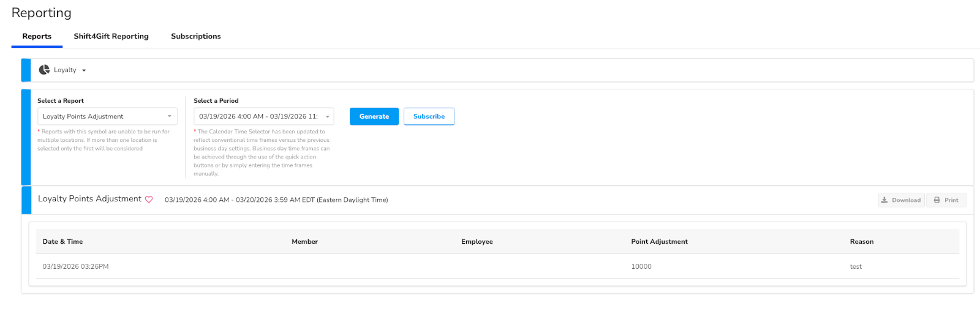Click the Member column header
Viewport: 980px width, 330px height.
point(304,242)
